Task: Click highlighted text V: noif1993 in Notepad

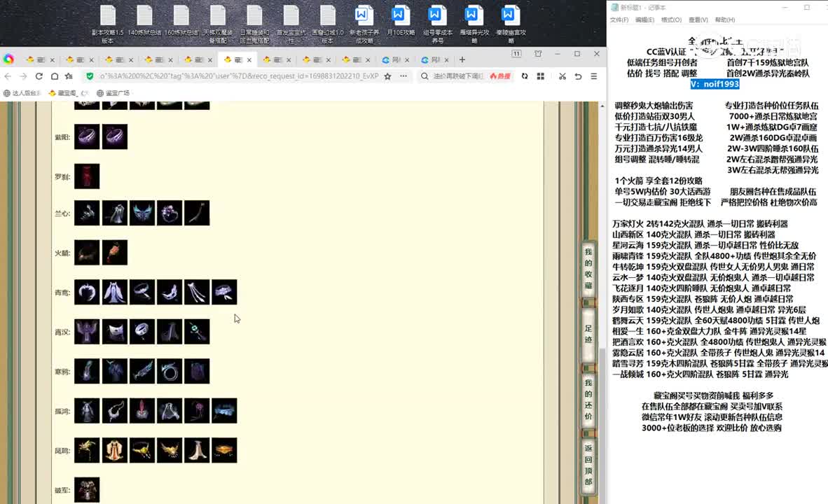Action: point(715,84)
